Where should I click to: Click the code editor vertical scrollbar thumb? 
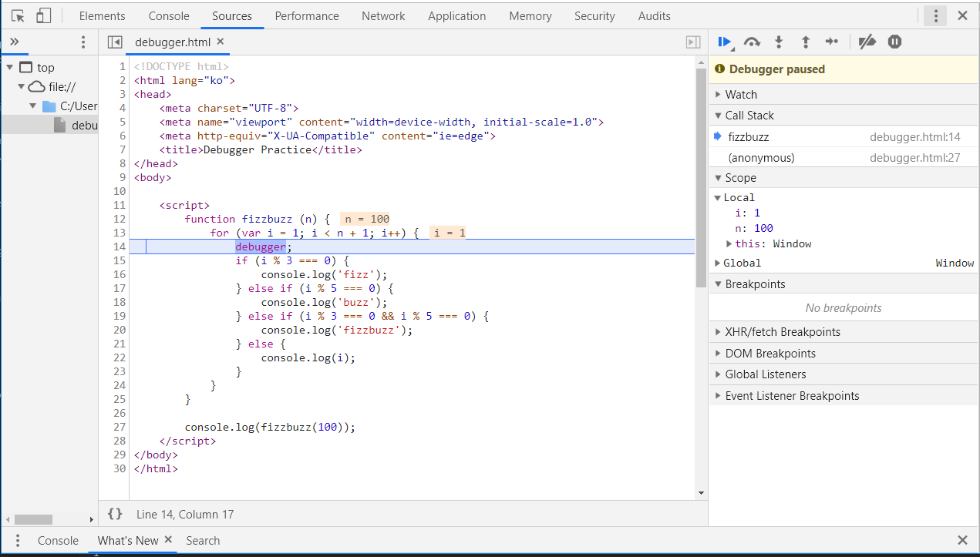tap(701, 177)
